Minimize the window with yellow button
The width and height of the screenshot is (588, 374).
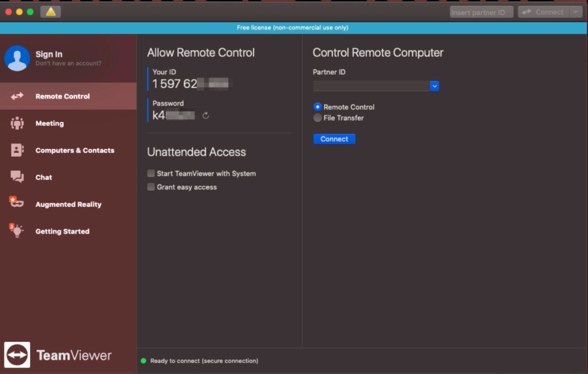click(x=20, y=12)
